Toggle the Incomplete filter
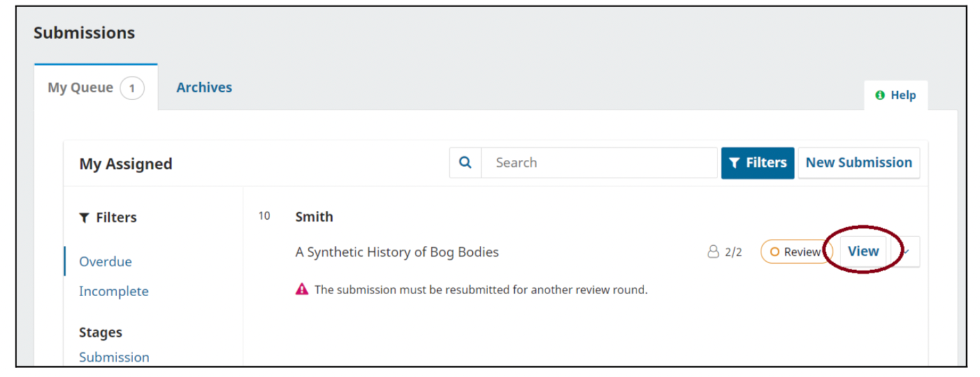Viewport: 980px width, 377px height. pos(113,291)
